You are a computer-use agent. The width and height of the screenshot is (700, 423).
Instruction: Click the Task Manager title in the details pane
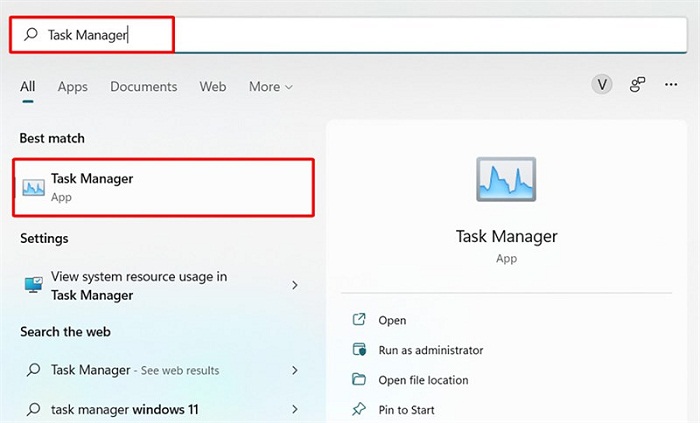click(x=507, y=236)
